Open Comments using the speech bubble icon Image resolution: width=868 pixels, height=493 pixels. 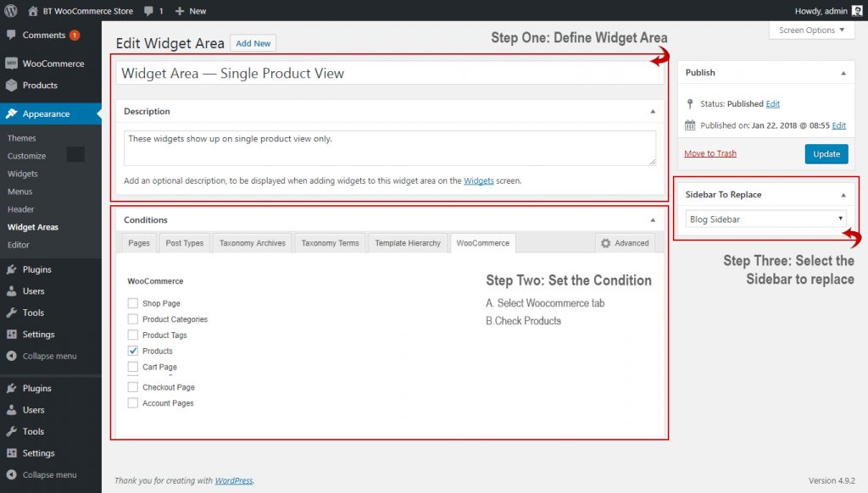click(12, 36)
